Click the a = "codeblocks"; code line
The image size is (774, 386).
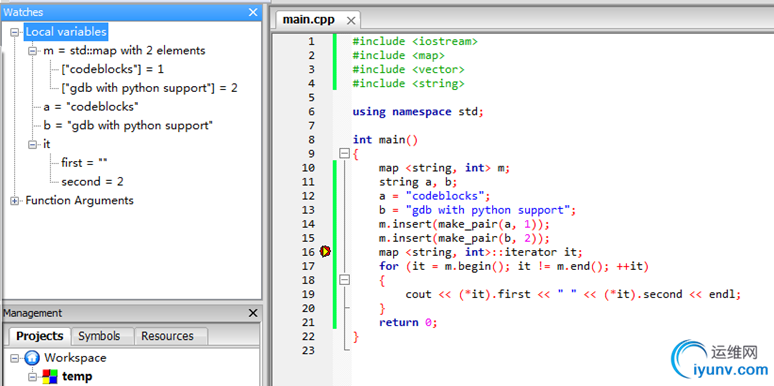click(435, 196)
